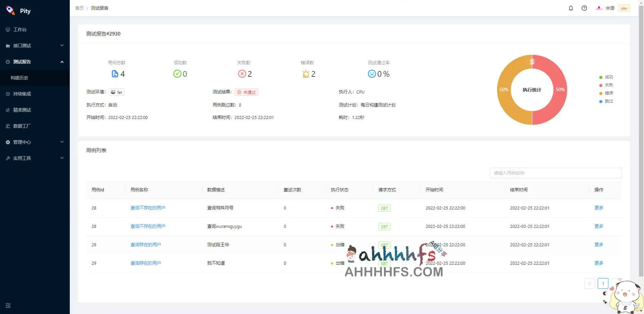Click the 数据工厂 factory icon
This screenshot has width=644, height=314.
click(x=8, y=126)
